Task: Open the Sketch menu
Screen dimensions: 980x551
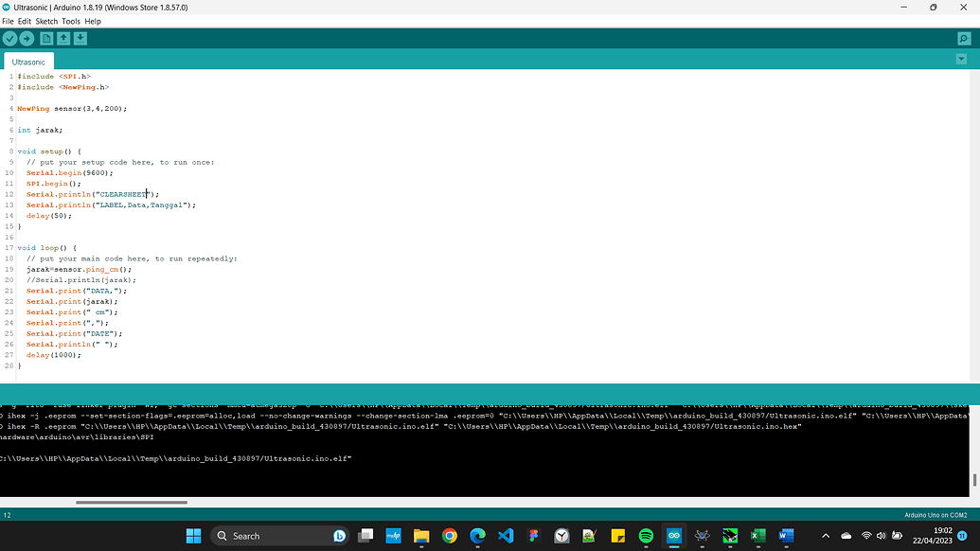Action: 45,20
